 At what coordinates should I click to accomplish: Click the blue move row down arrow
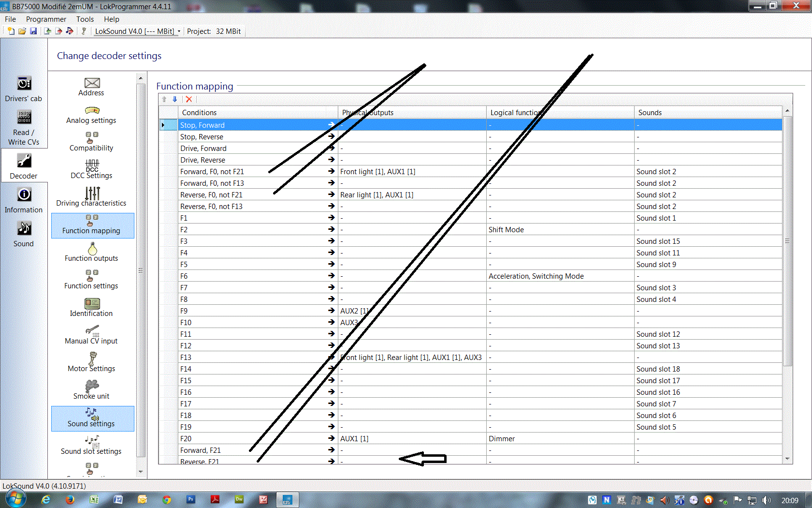point(175,99)
